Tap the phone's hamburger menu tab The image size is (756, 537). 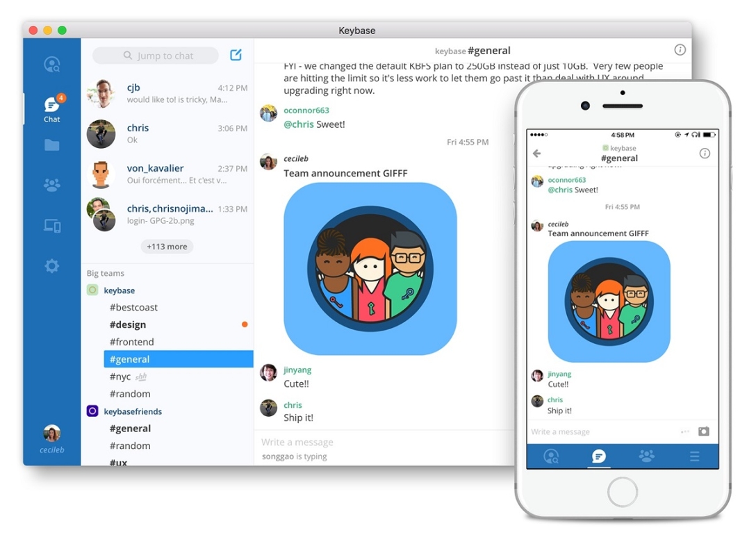point(694,456)
